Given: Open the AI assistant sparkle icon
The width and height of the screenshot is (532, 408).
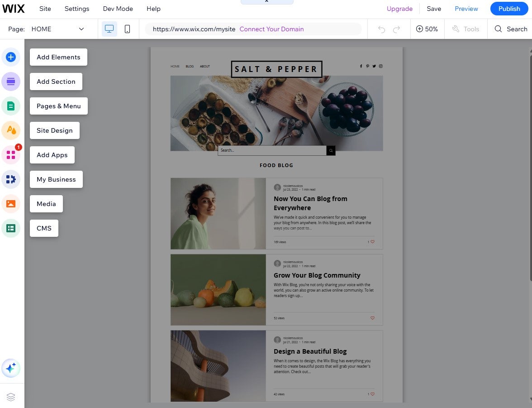Looking at the screenshot, I should (x=11, y=368).
